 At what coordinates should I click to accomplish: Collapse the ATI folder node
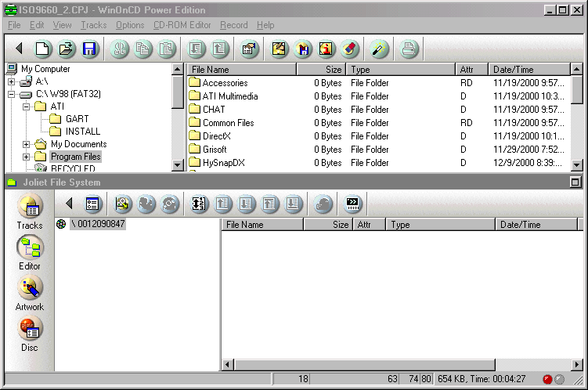(26, 107)
